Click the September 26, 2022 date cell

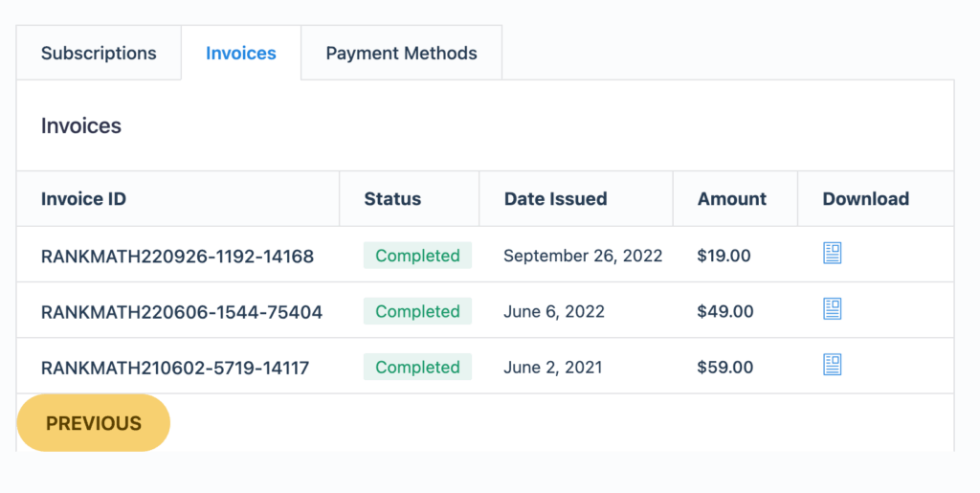[x=583, y=256]
